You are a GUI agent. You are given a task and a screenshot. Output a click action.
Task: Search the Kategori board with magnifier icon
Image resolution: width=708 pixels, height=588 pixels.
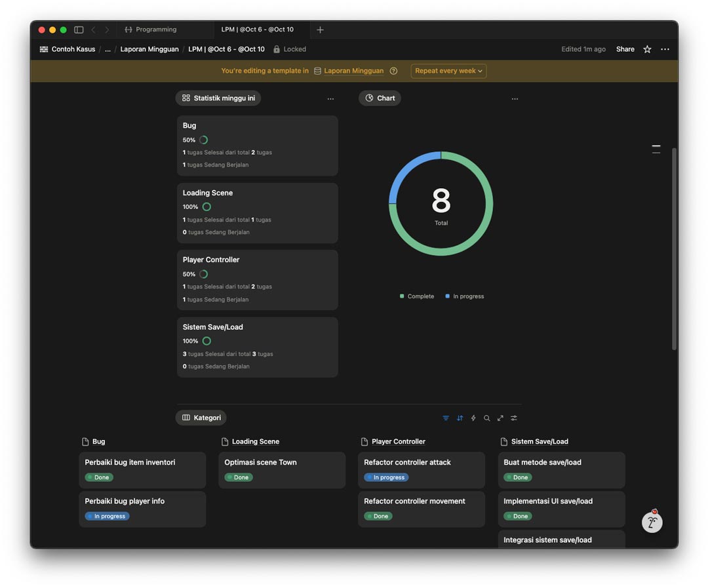pyautogui.click(x=487, y=418)
